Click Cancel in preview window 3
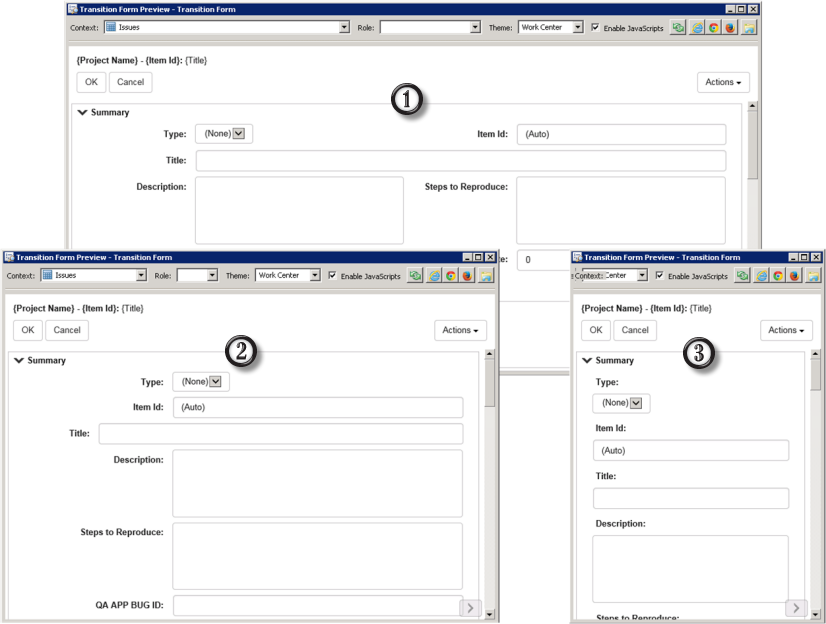Screen dimensions: 826x624 click(x=635, y=330)
